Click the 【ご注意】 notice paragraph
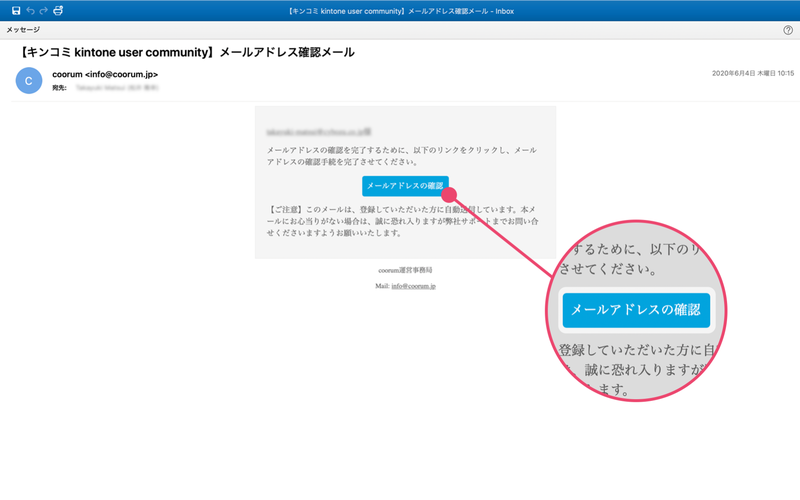800x500 pixels. coord(403,221)
